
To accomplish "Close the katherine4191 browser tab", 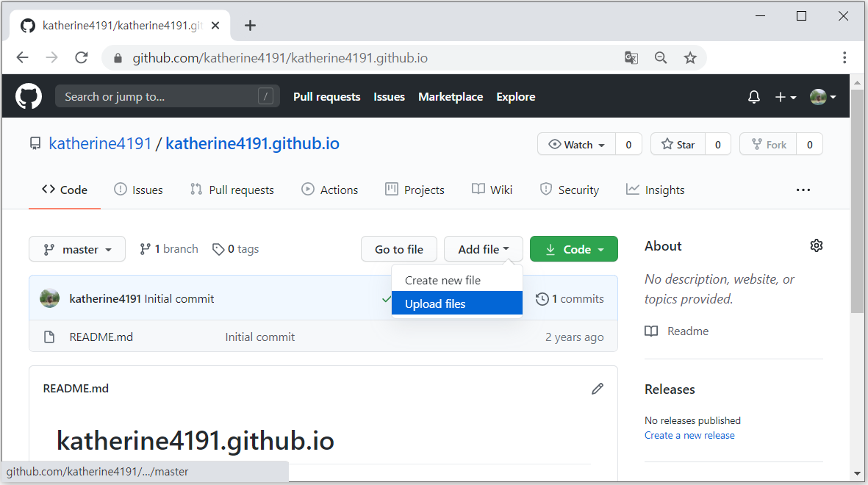I will (x=215, y=26).
